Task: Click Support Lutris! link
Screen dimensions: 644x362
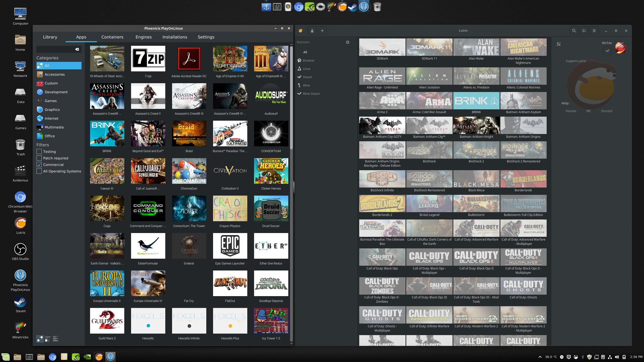Action: point(576,61)
